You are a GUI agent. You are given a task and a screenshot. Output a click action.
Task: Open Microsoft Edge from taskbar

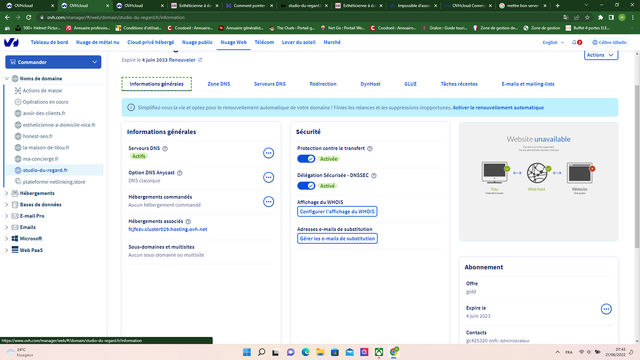(305, 352)
